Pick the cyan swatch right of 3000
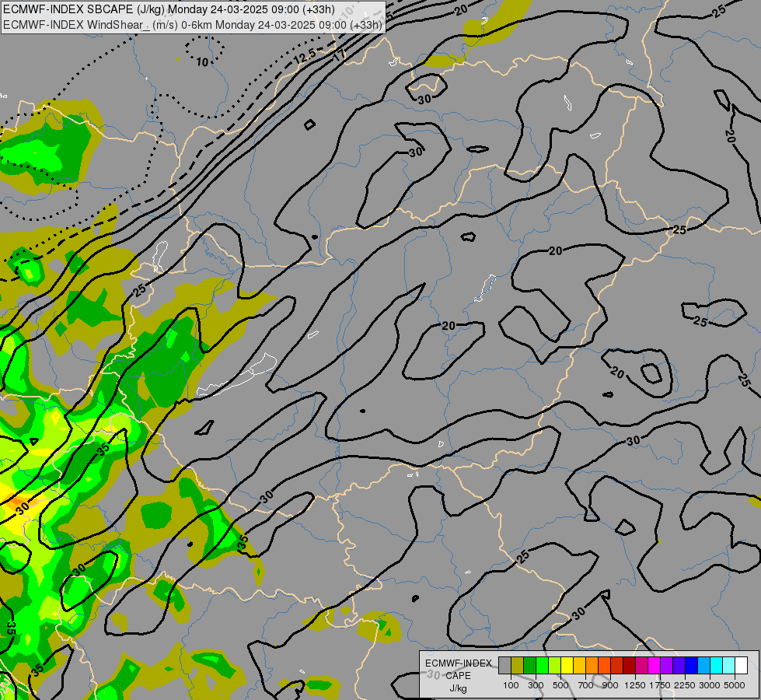 click(x=717, y=665)
